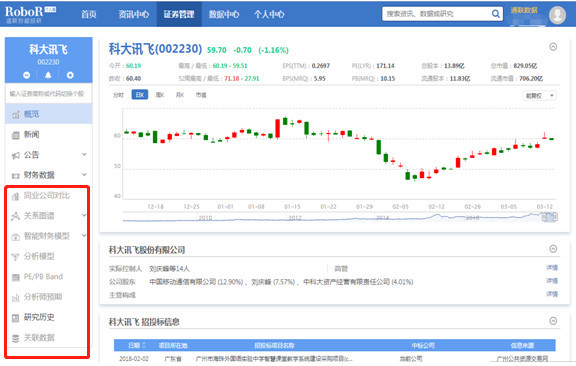Screen dimensions: 576x366
Task: Click the 广东省 cell
Action: [x=173, y=359]
